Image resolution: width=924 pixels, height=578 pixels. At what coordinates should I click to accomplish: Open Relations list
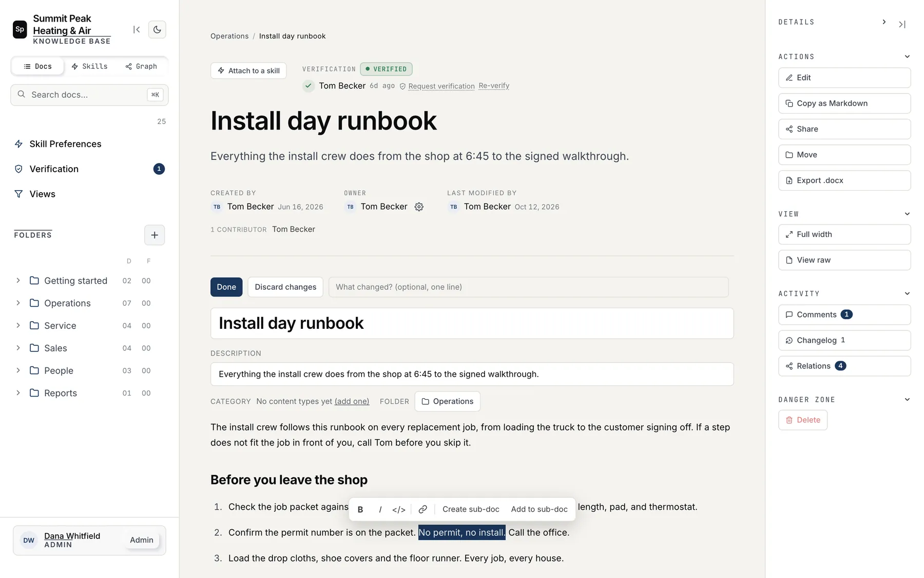(x=844, y=366)
